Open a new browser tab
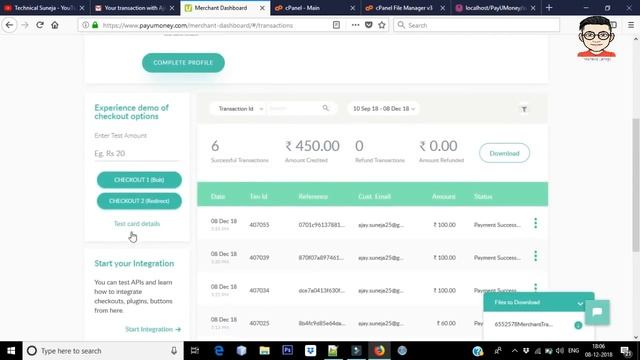This screenshot has height=360, width=640. 549,8
